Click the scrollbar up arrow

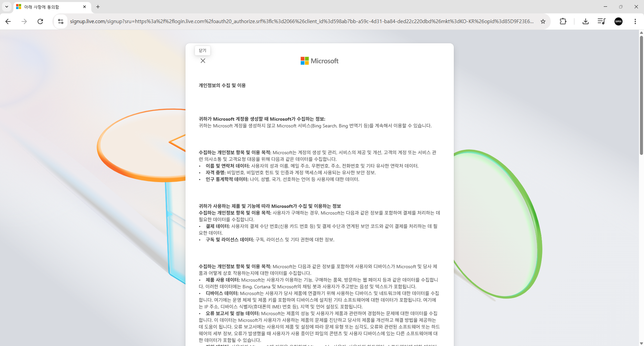click(641, 33)
